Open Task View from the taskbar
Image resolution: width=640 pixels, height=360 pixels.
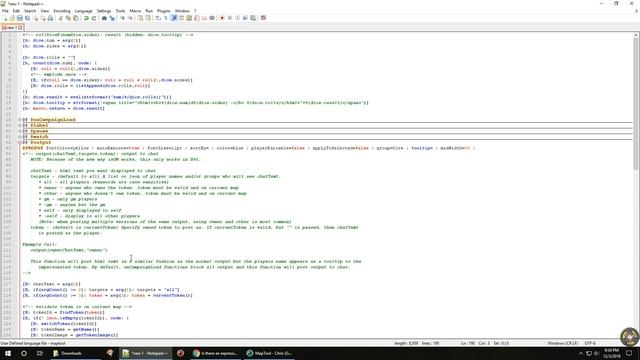[x=40, y=353]
